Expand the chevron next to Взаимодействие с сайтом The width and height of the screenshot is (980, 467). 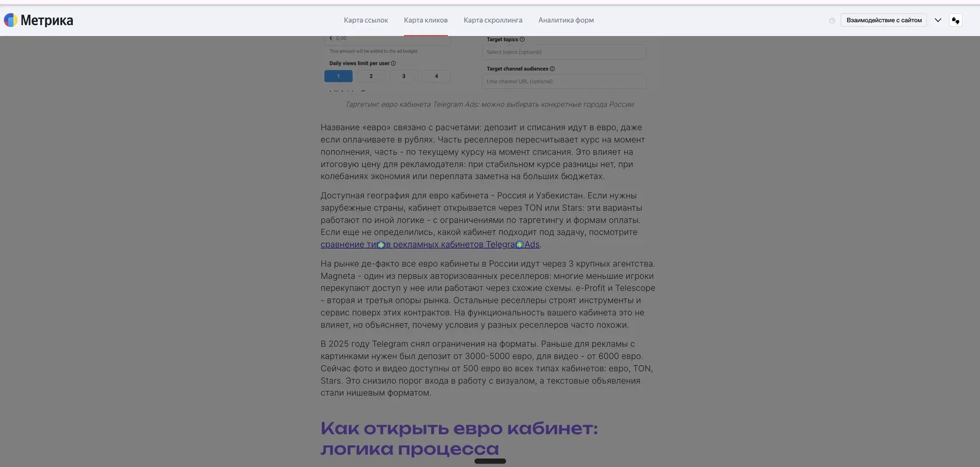938,20
